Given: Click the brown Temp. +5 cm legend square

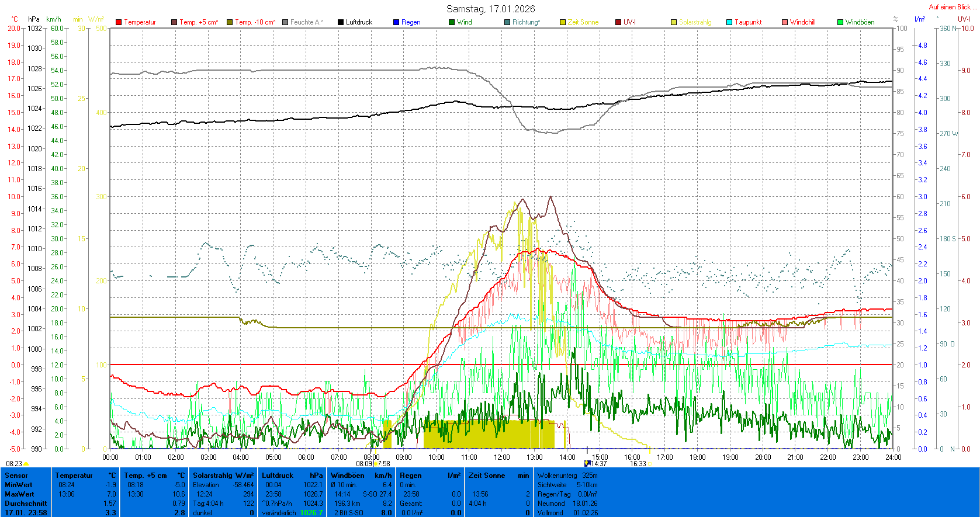Looking at the screenshot, I should [174, 22].
